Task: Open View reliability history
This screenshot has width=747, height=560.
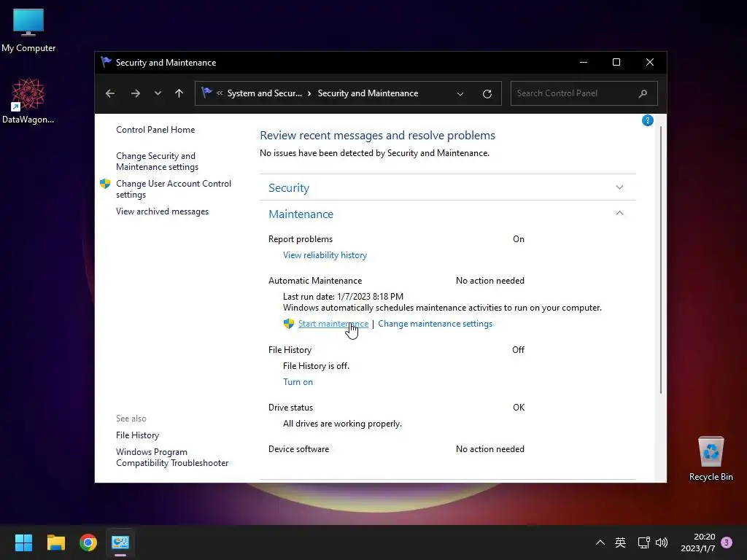Action: [325, 255]
